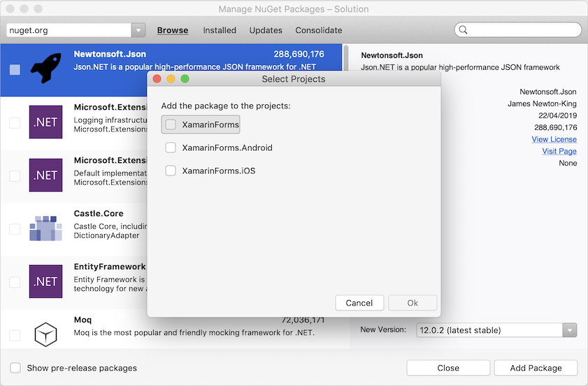
Task: Open the nuget.org package source dropdown
Action: point(138,30)
